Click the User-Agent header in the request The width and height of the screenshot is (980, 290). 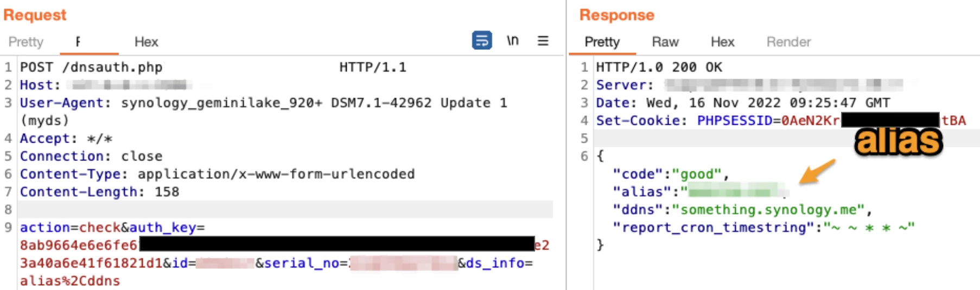(61, 103)
